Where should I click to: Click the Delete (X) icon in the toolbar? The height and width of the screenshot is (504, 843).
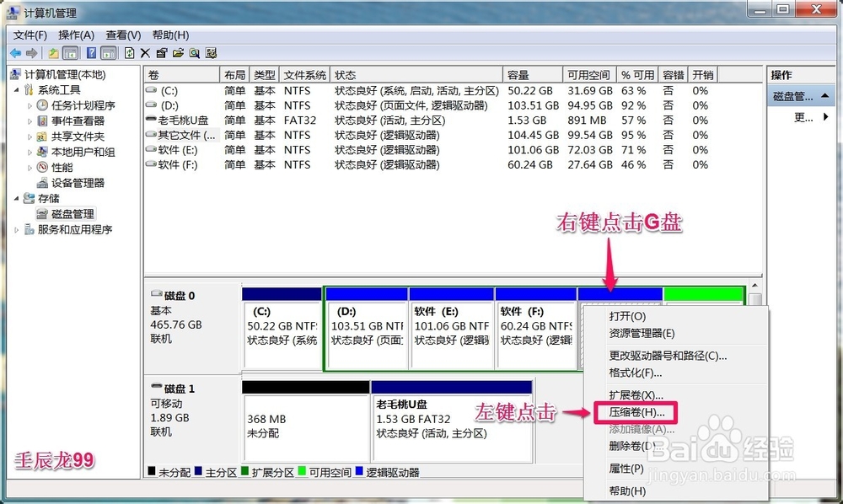[x=144, y=53]
